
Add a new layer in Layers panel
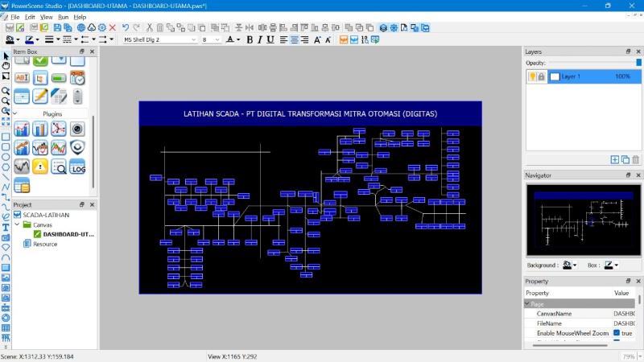[x=614, y=160]
